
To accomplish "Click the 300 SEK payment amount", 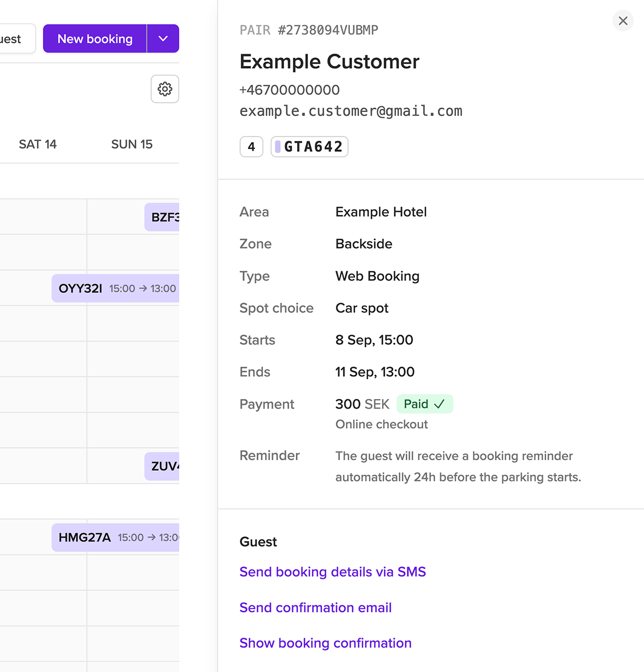I will tap(362, 404).
